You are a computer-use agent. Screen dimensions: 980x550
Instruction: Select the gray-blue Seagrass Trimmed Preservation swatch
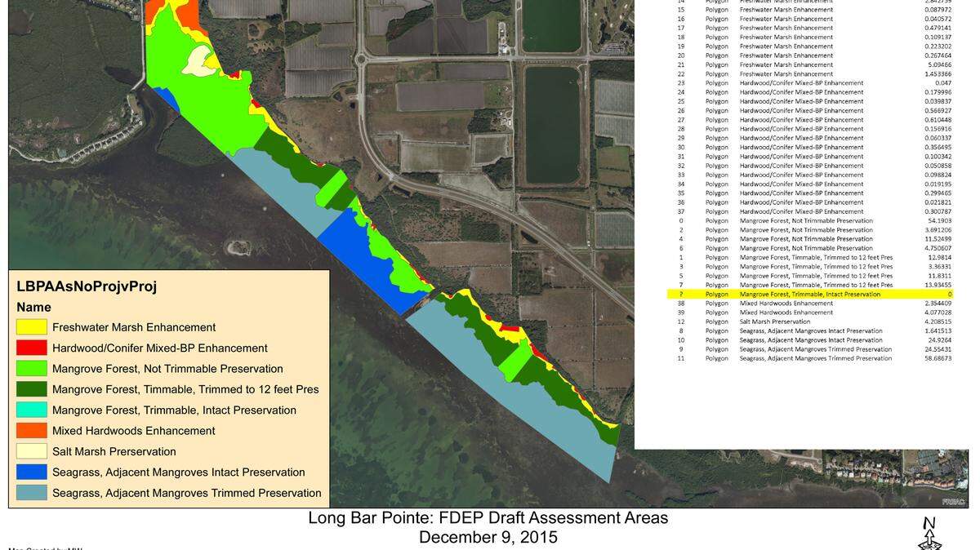point(31,493)
